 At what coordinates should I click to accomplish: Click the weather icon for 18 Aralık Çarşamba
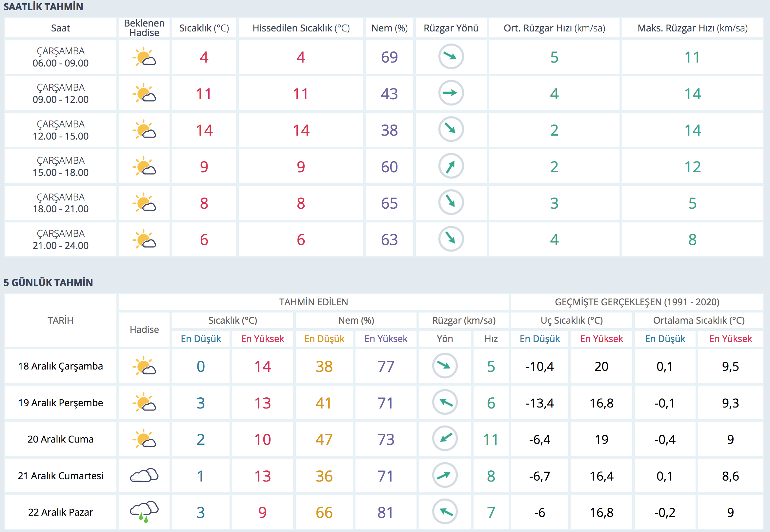144,366
